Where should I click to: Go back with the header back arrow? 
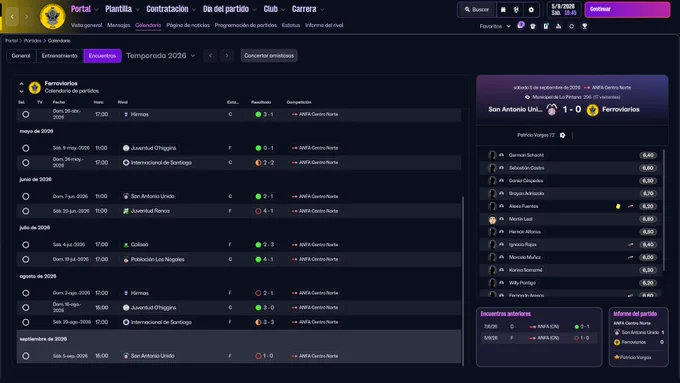(12, 16)
